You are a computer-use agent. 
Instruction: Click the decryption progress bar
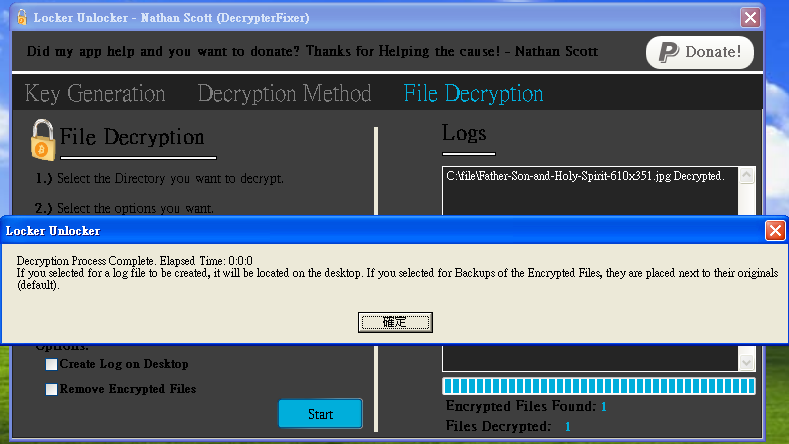(x=599, y=386)
